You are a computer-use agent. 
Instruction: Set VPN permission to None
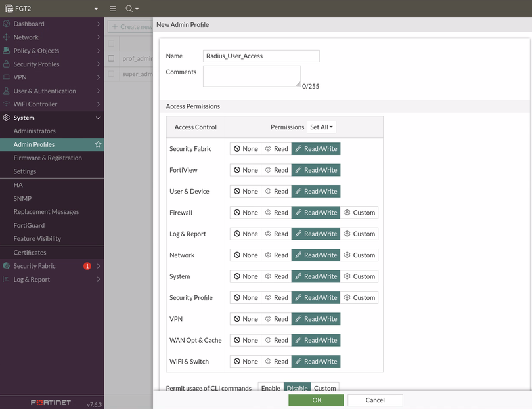point(246,319)
